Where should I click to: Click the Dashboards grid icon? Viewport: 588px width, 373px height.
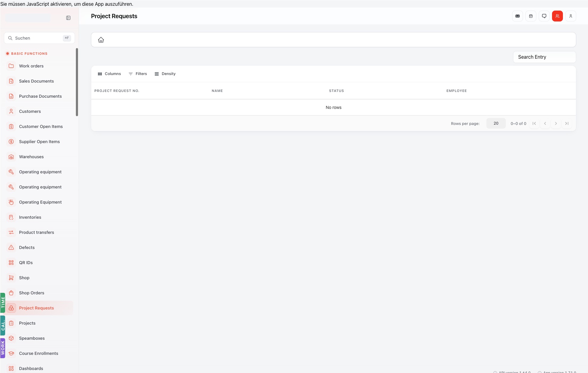[11, 368]
